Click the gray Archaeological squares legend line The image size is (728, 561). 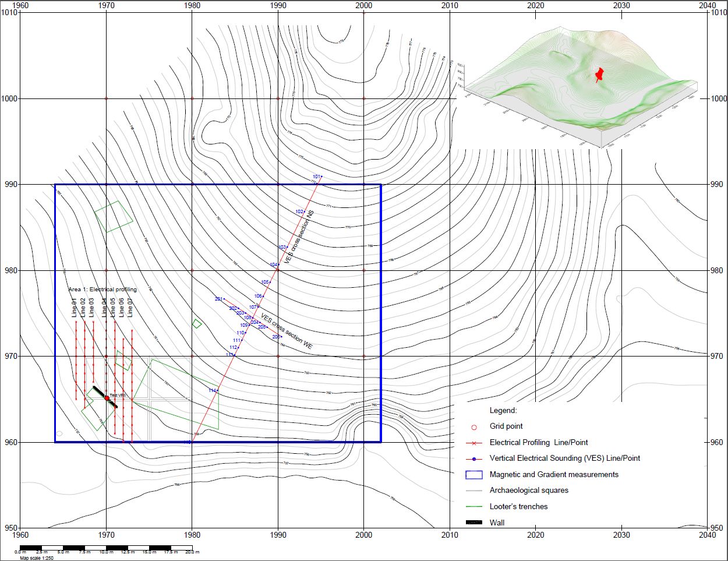[474, 491]
